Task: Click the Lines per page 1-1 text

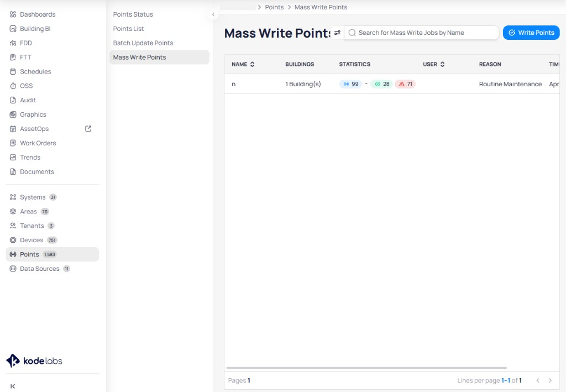Action: click(489, 380)
